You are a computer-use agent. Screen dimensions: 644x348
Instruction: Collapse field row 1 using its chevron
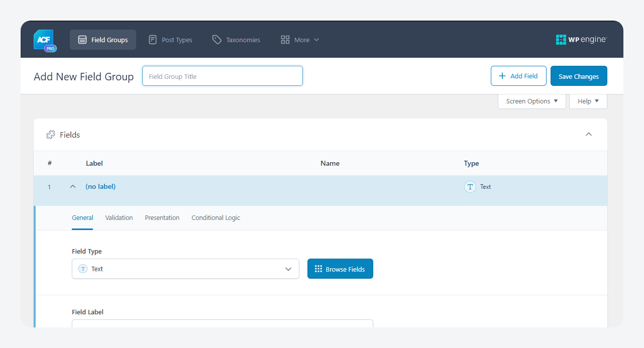coord(73,186)
